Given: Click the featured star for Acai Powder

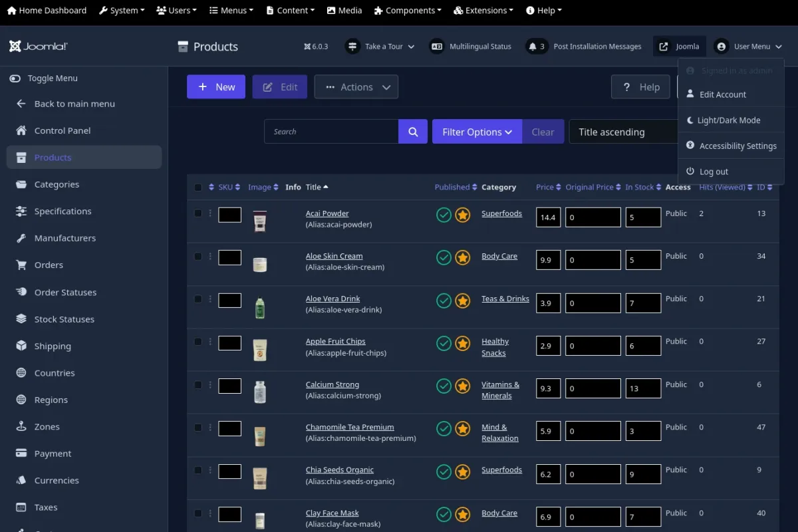Looking at the screenshot, I should click(x=463, y=215).
